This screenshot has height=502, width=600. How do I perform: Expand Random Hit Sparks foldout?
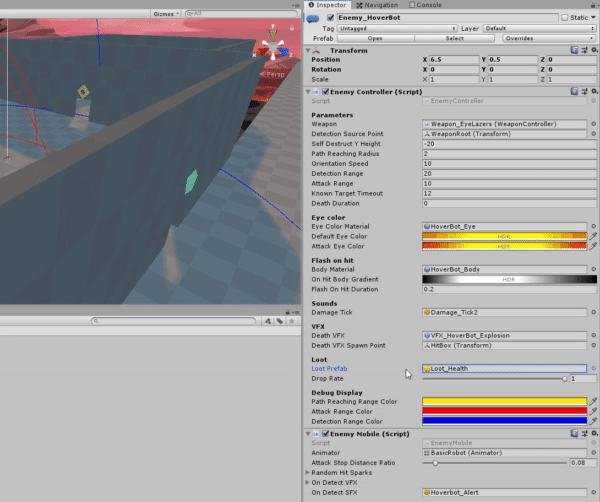(x=307, y=473)
